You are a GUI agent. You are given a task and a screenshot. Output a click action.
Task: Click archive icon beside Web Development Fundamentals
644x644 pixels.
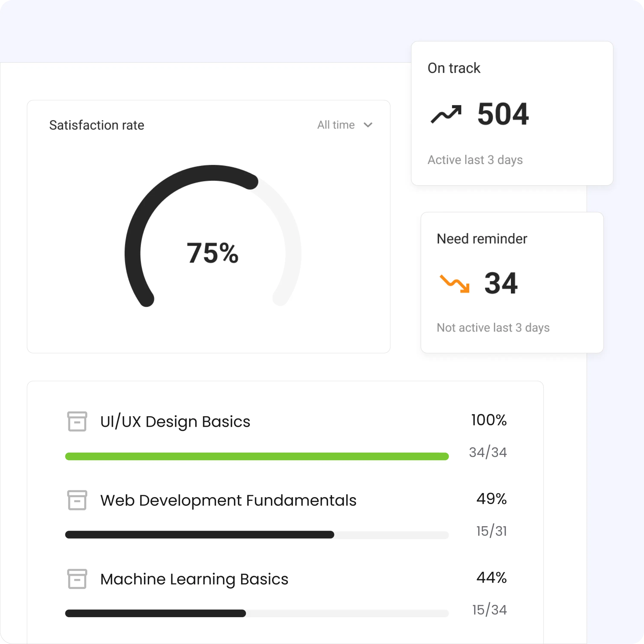[x=77, y=500]
